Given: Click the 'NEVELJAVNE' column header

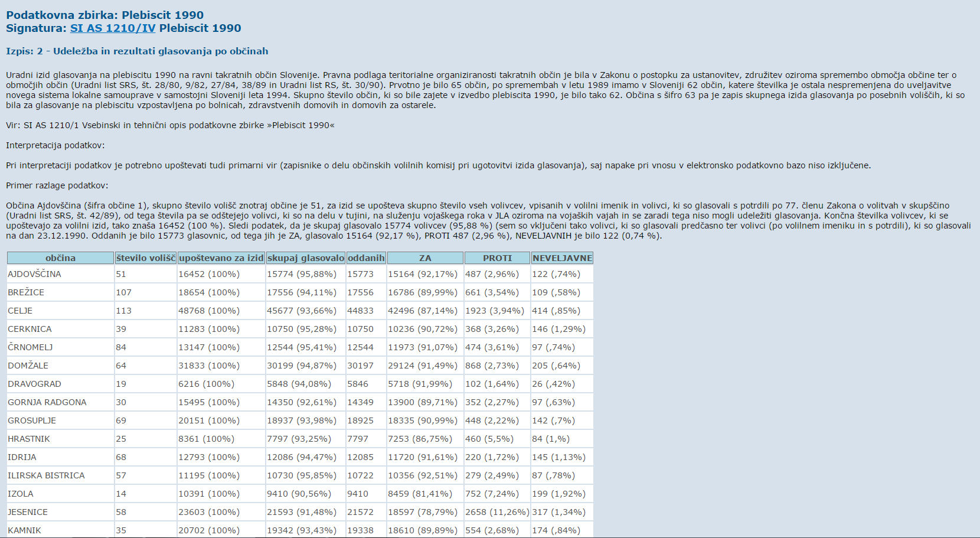Looking at the screenshot, I should [562, 258].
